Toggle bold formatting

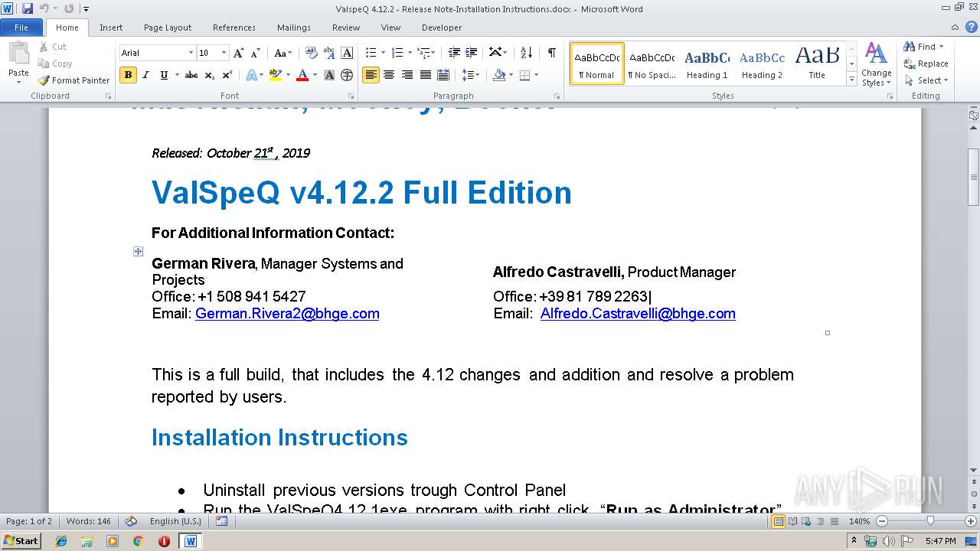pyautogui.click(x=128, y=75)
